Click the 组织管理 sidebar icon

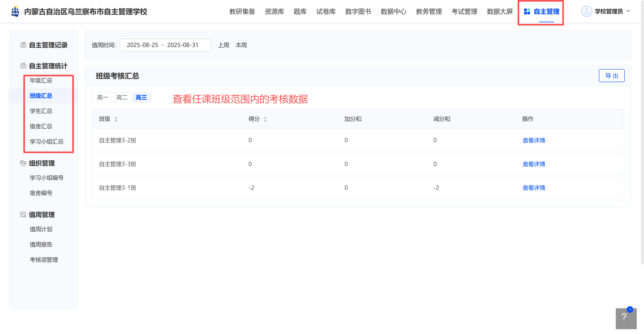(23, 163)
